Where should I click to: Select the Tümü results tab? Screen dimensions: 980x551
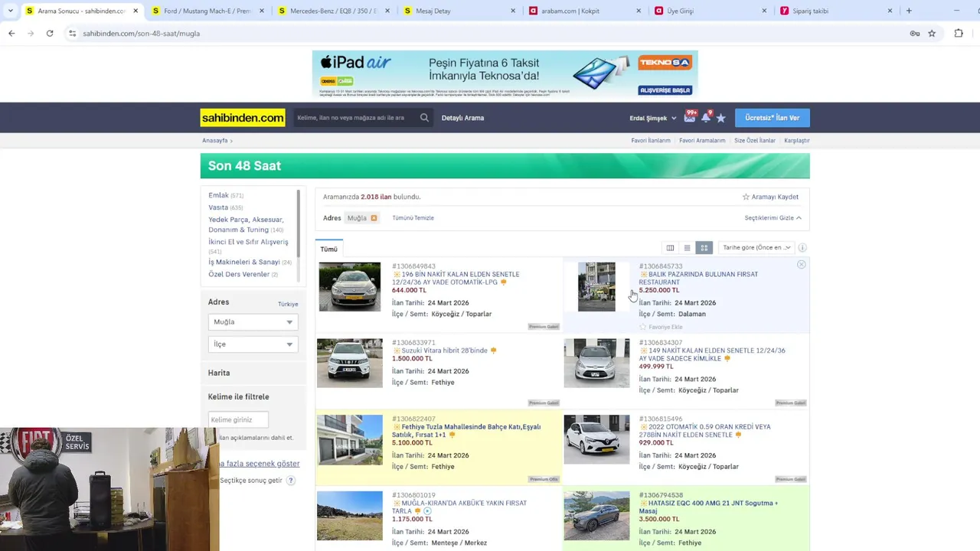tap(329, 249)
